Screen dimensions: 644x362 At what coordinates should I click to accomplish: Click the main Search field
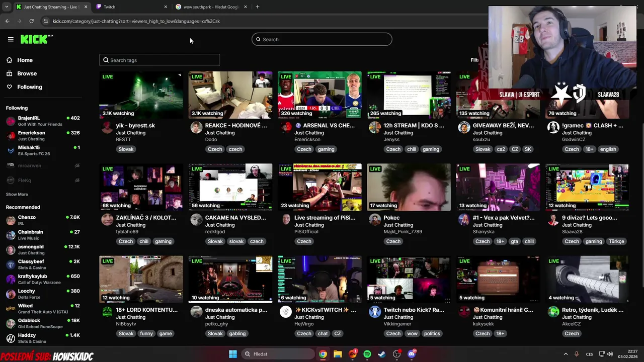pos(322,39)
